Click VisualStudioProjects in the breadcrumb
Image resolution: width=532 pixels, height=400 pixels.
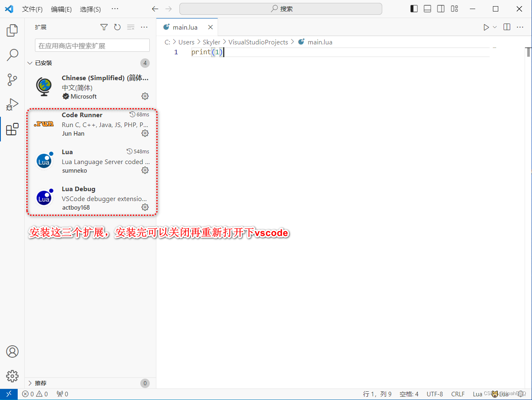[258, 42]
